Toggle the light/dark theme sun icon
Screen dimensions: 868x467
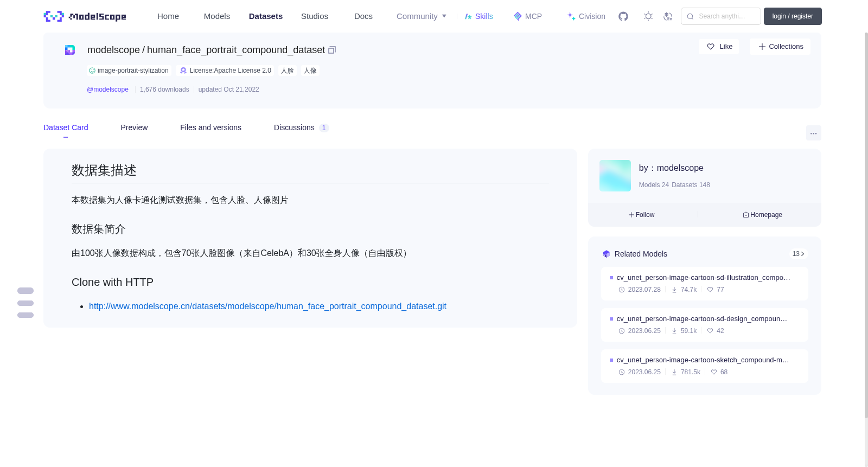648,16
